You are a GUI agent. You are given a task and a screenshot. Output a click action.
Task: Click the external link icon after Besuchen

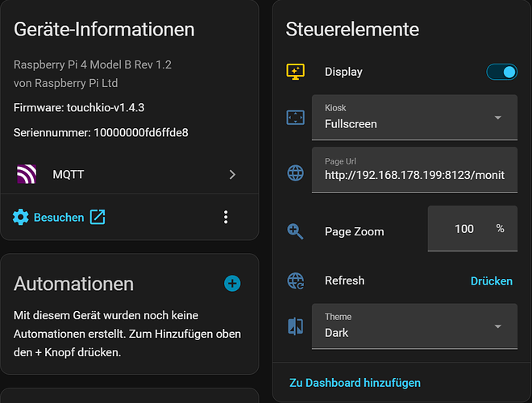click(x=98, y=217)
